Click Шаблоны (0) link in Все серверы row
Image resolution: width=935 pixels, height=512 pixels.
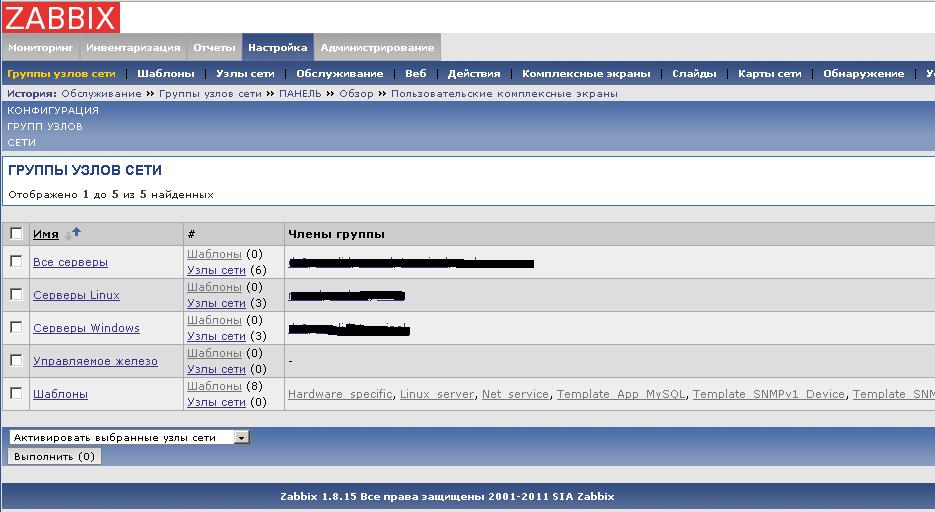point(214,254)
